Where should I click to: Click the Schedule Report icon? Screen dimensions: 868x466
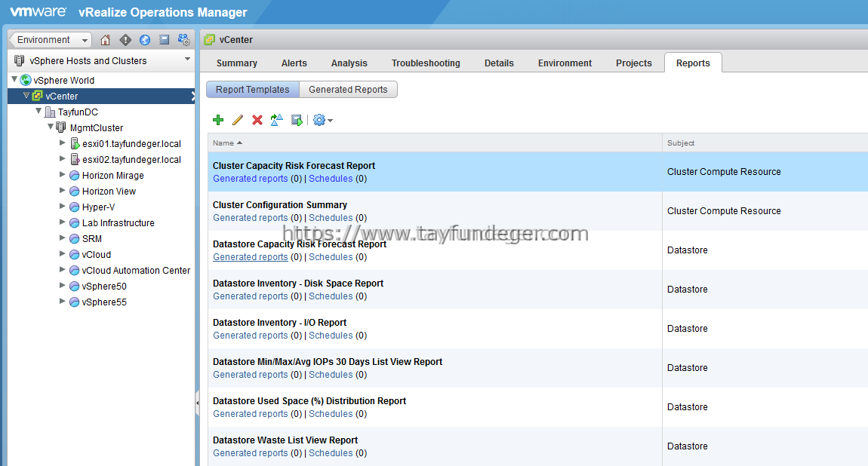pos(297,120)
